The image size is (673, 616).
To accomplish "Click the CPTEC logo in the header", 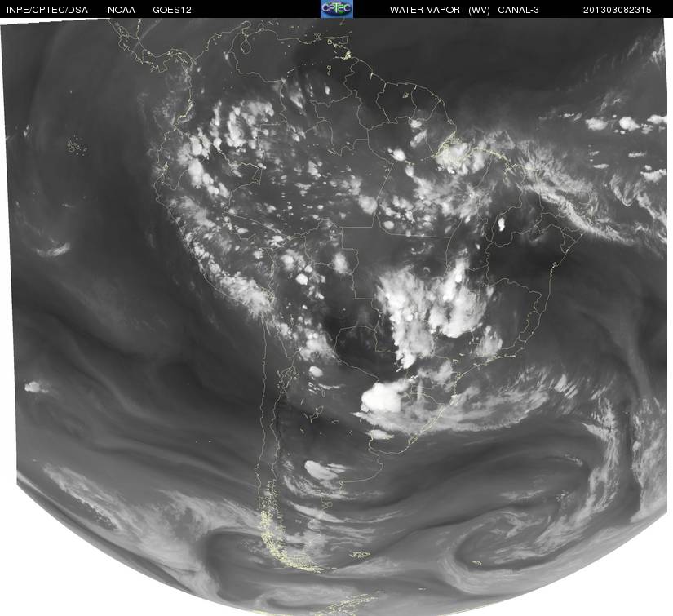I will click(337, 9).
